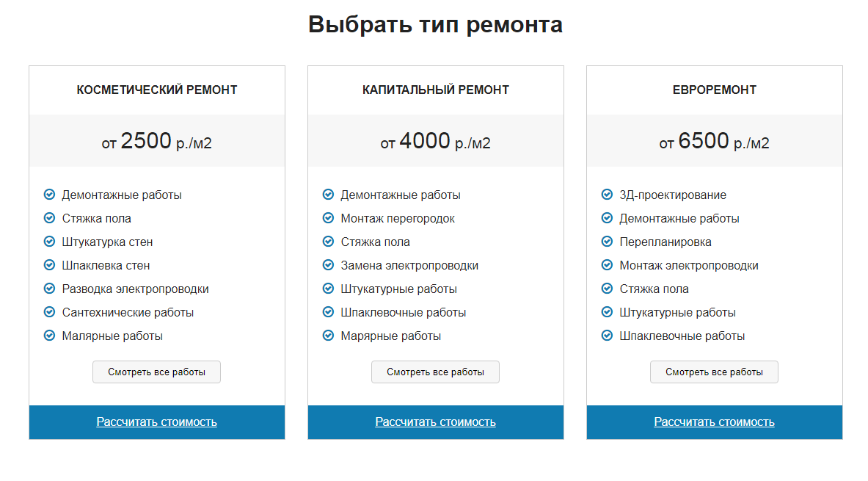Select the check icon beside Штукатурка стен
The image size is (868, 481).
(x=48, y=242)
